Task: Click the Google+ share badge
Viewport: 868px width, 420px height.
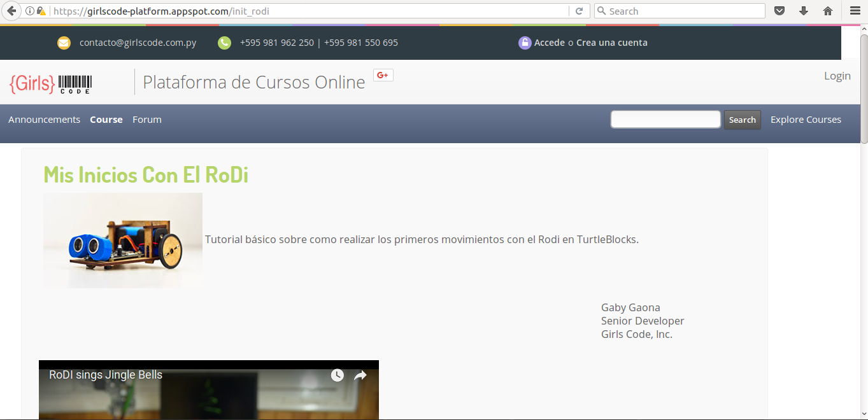Action: coord(383,75)
